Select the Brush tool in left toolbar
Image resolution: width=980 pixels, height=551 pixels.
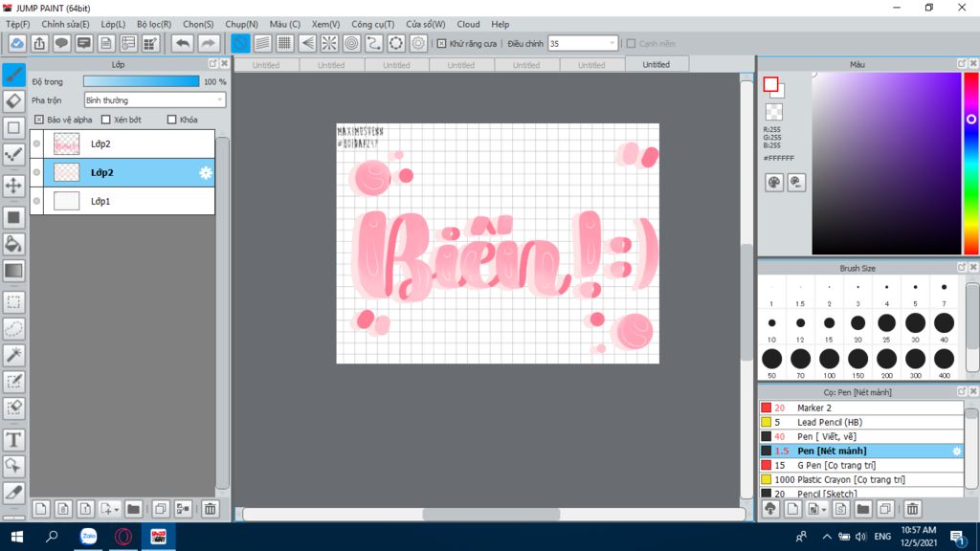click(13, 75)
